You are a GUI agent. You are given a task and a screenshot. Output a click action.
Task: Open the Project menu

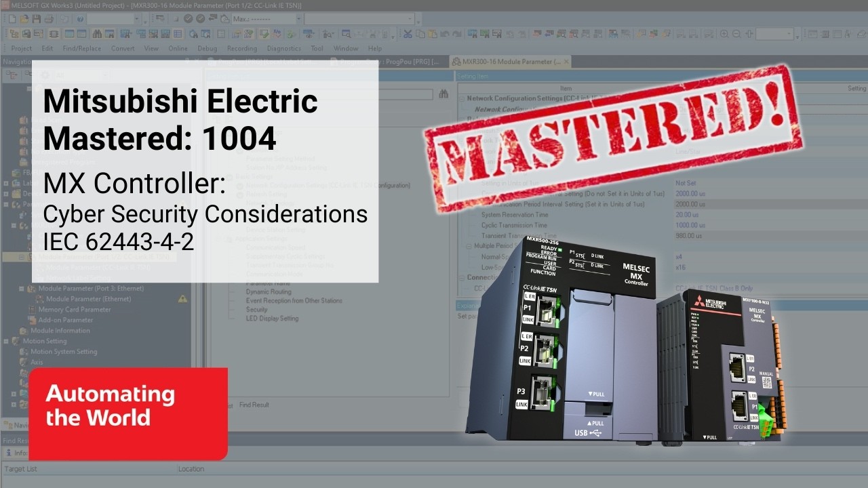[x=22, y=48]
